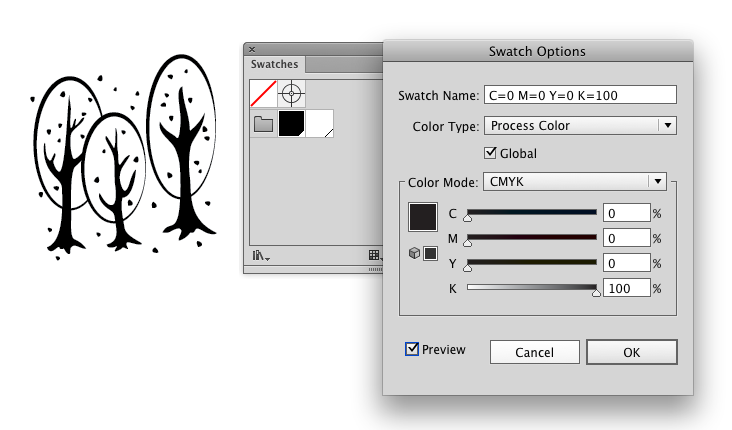
Task: Adjust the M magenta slider
Action: pyautogui.click(x=532, y=239)
